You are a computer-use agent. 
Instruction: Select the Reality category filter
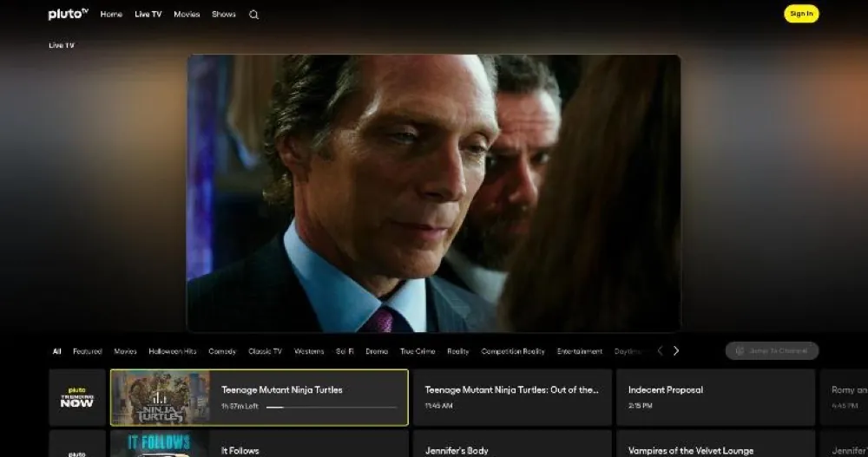coord(457,351)
